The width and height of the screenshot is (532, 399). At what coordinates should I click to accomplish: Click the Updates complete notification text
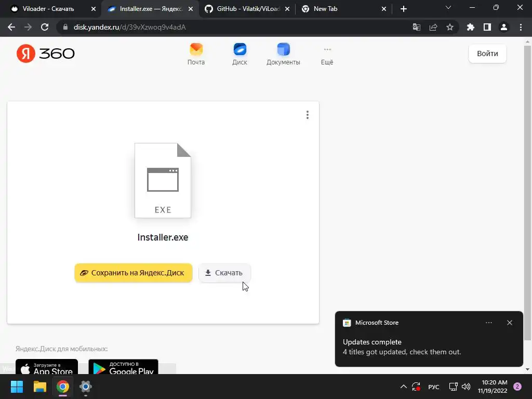click(372, 342)
